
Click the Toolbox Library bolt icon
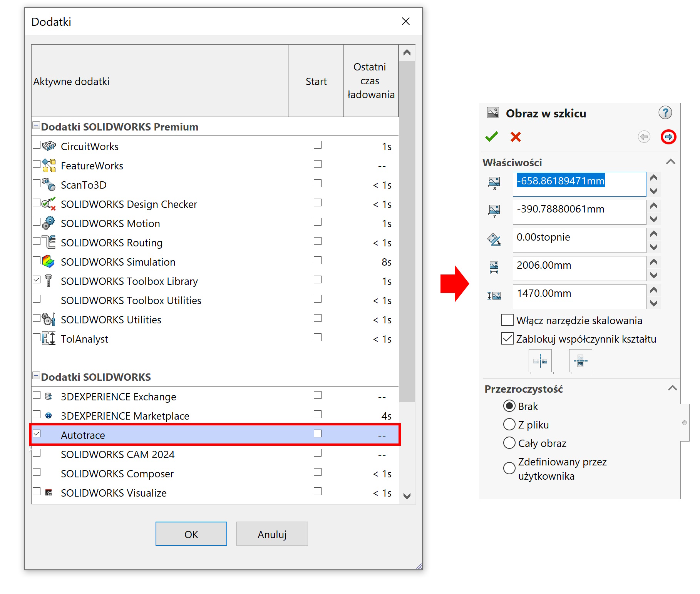coord(49,280)
